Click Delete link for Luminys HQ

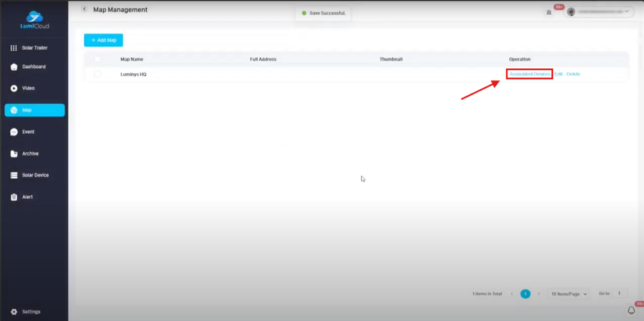click(573, 74)
